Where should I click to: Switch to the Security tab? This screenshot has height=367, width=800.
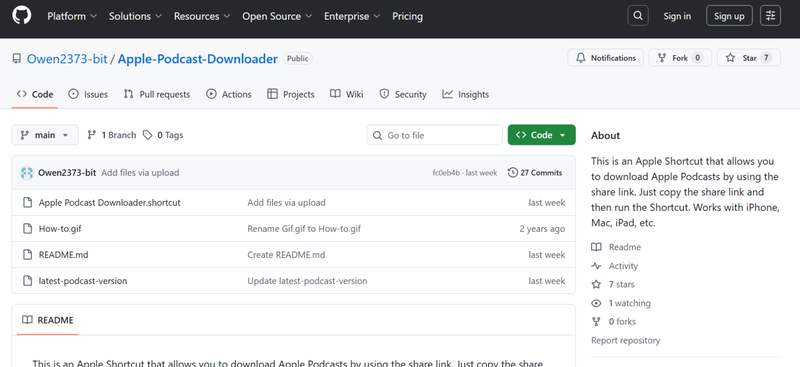403,94
